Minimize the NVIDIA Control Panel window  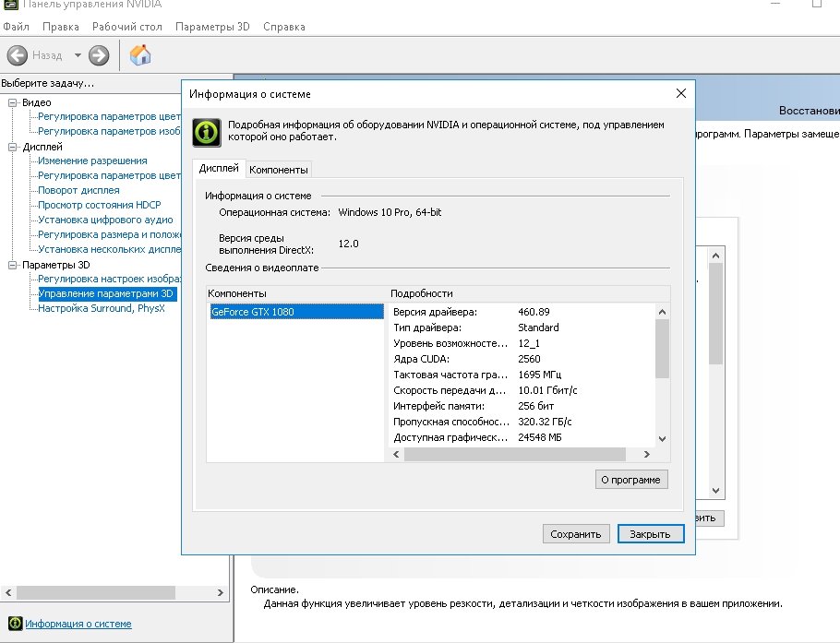point(775,4)
